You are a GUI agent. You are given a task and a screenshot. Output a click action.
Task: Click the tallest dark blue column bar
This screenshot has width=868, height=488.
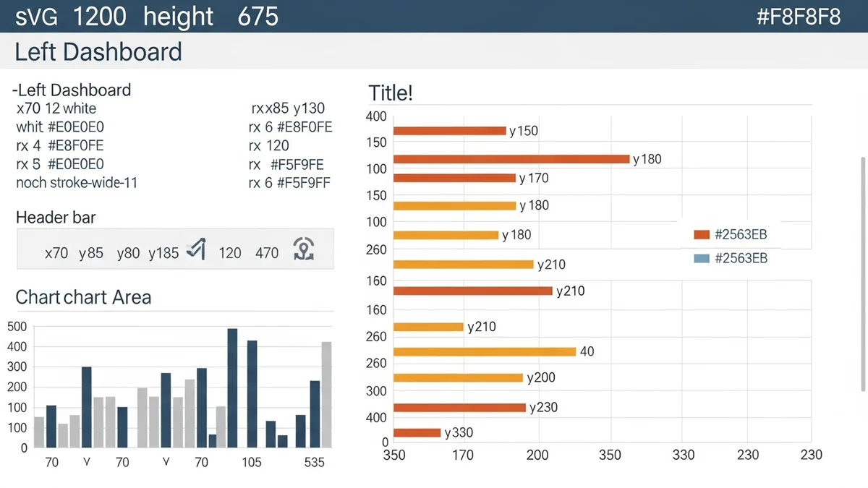[x=232, y=388]
